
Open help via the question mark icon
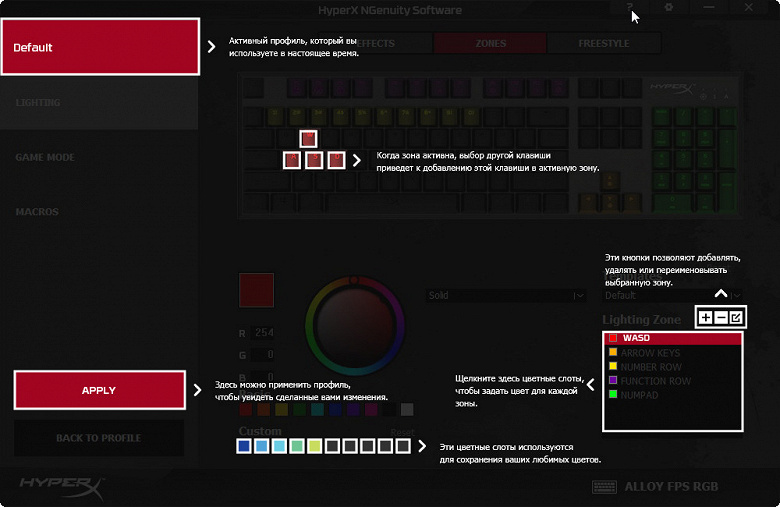pos(630,7)
